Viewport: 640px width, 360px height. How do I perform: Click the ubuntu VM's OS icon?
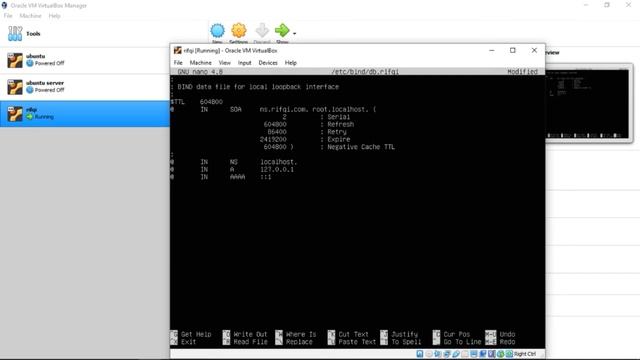pyautogui.click(x=15, y=60)
